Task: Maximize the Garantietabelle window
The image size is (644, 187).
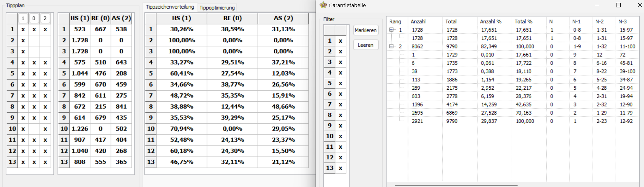Action: [x=618, y=5]
